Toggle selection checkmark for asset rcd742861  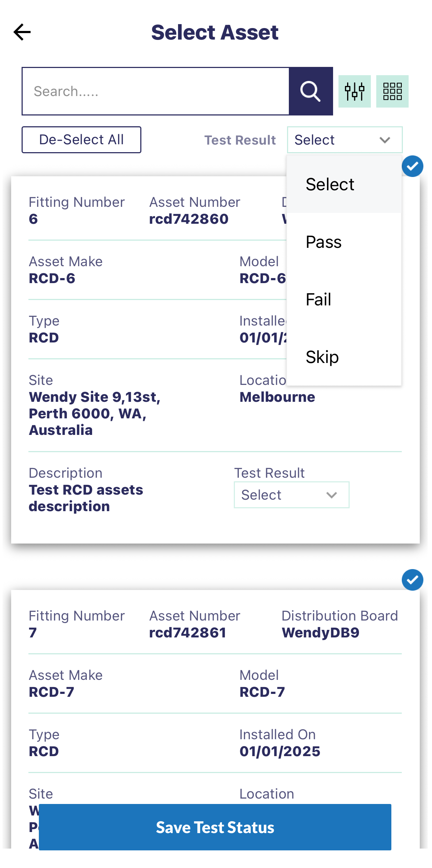pyautogui.click(x=412, y=580)
